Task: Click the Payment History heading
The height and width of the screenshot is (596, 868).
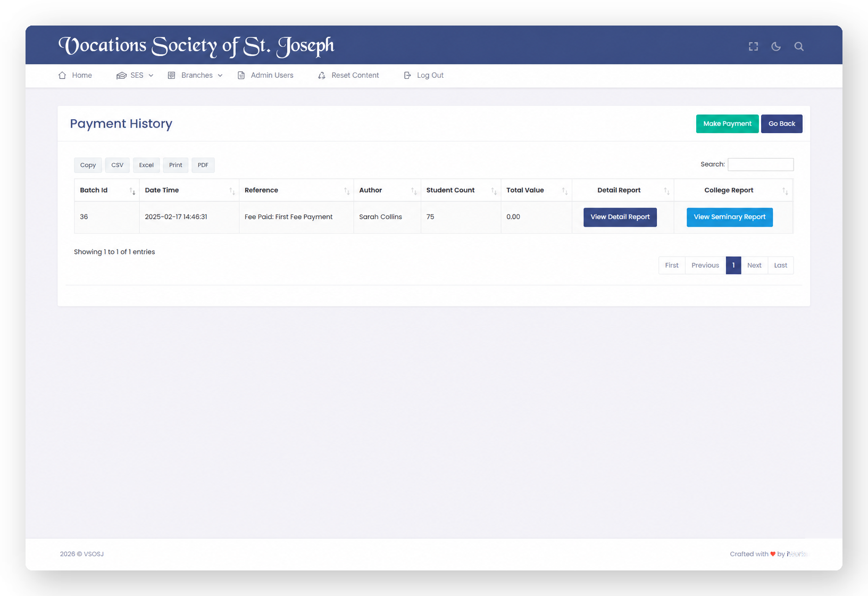Action: point(121,124)
